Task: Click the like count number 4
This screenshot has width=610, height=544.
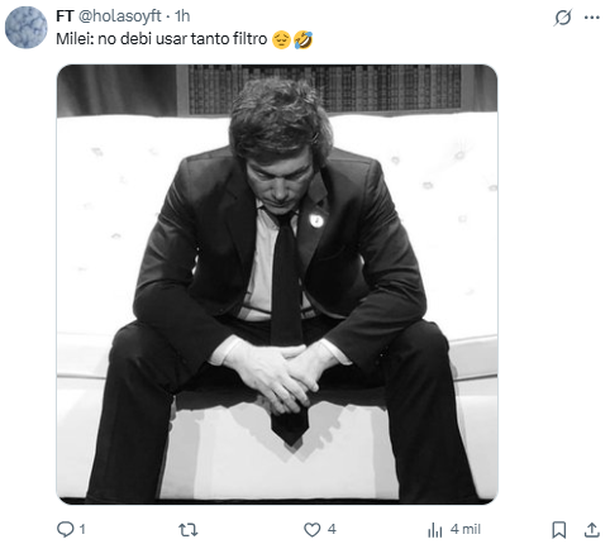Action: coord(331,529)
